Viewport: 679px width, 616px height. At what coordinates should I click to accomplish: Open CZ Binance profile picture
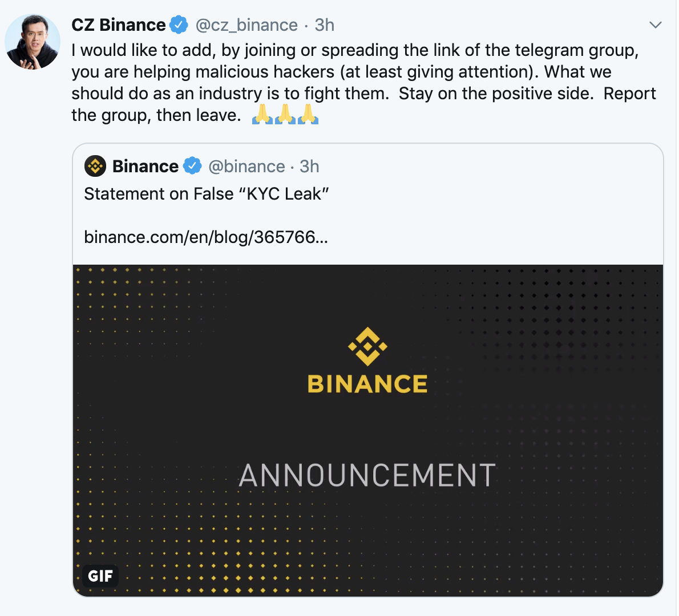point(33,42)
